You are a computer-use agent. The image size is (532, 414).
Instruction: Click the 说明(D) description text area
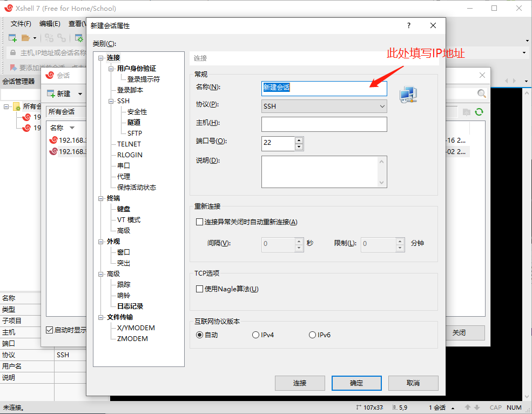click(x=324, y=172)
